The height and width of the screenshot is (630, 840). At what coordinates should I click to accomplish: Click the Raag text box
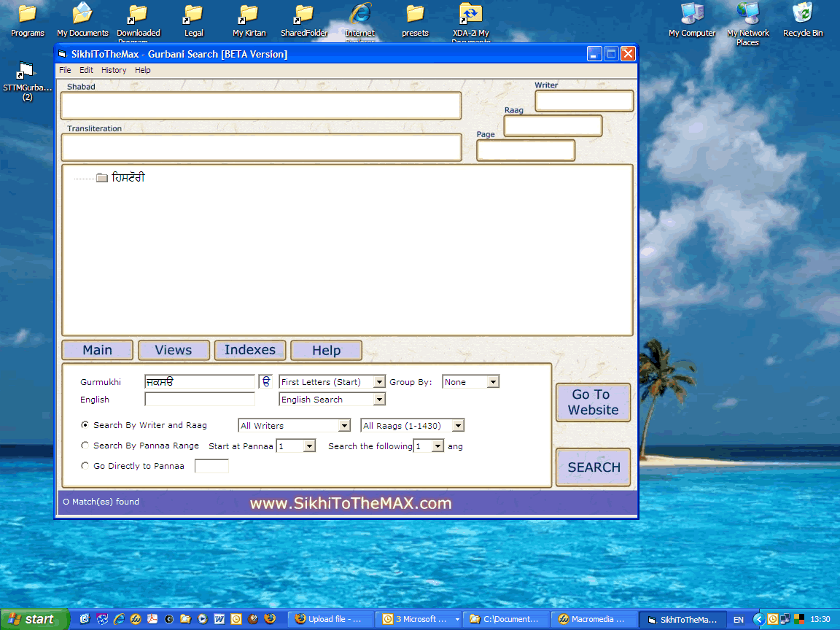tap(553, 126)
